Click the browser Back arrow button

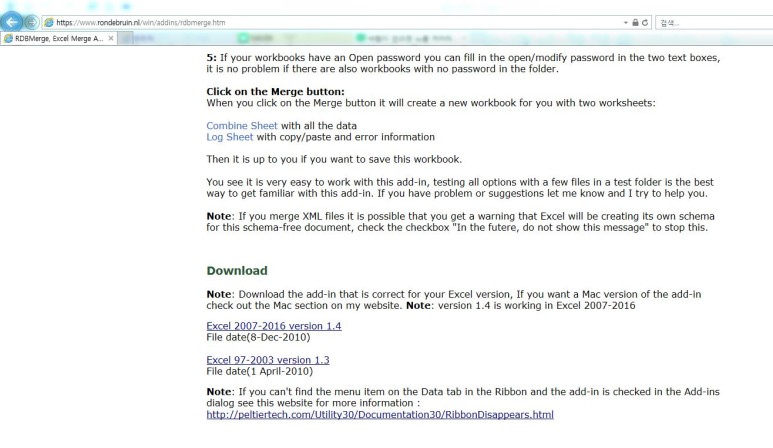tap(11, 22)
